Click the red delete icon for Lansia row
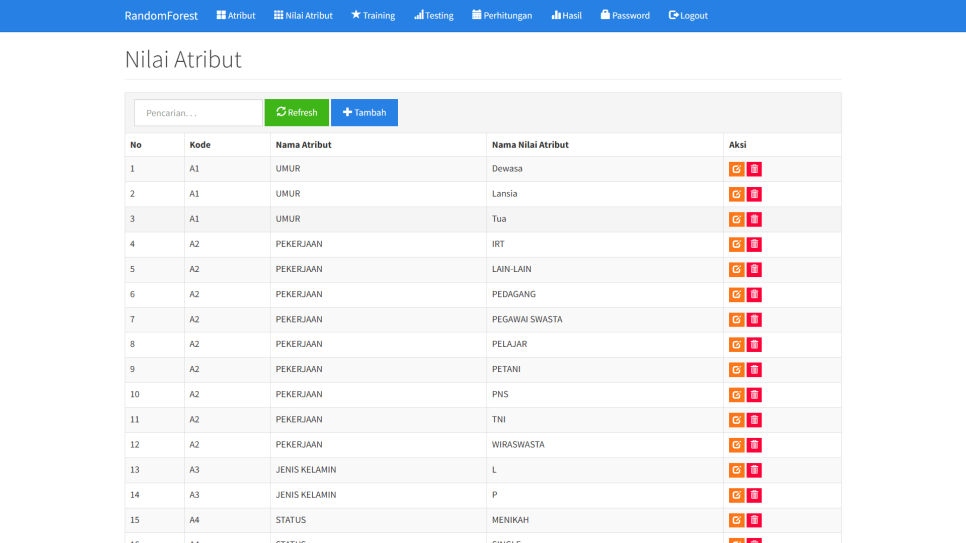The image size is (966, 543). tap(754, 194)
